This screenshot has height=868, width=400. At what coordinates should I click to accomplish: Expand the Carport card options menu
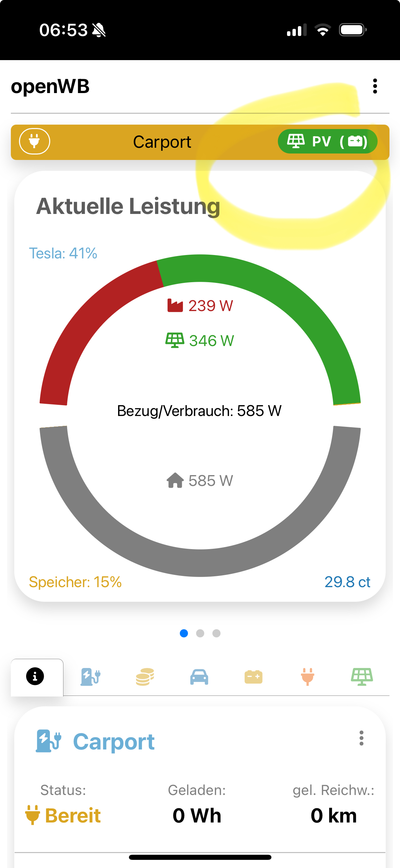coord(361,738)
